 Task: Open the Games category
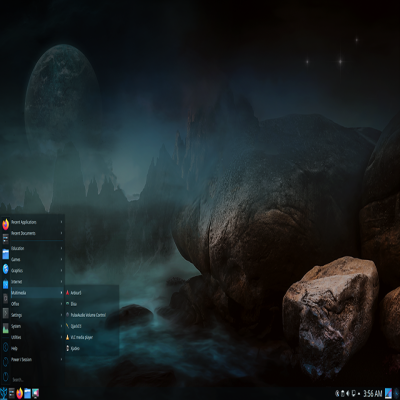[37, 259]
